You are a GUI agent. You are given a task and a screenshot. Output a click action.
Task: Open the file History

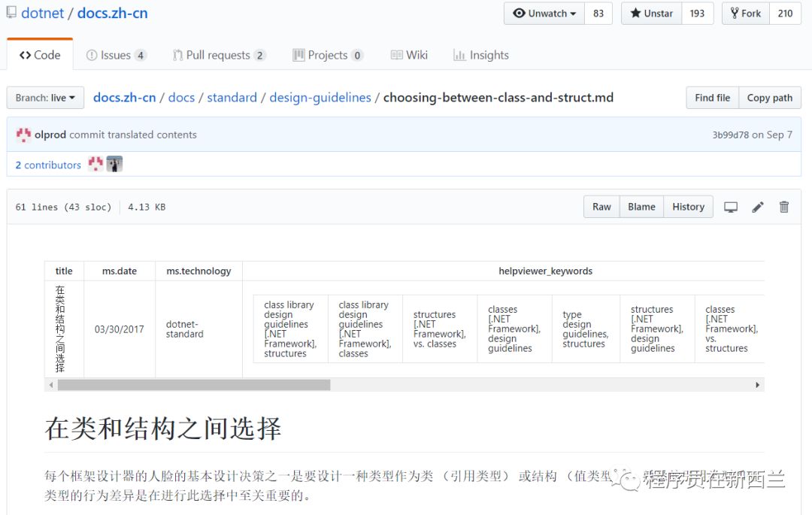[x=688, y=207]
